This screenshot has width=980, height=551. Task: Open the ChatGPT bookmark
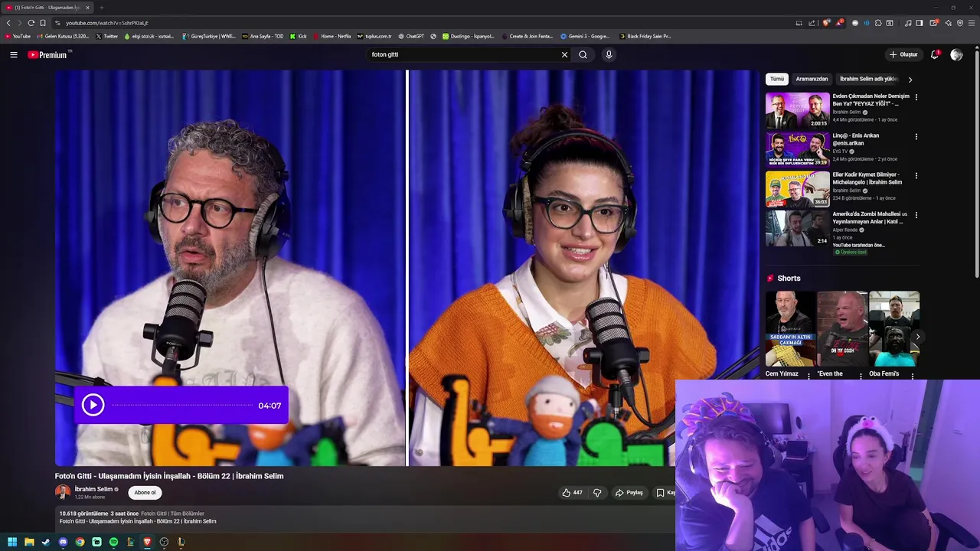tap(410, 36)
